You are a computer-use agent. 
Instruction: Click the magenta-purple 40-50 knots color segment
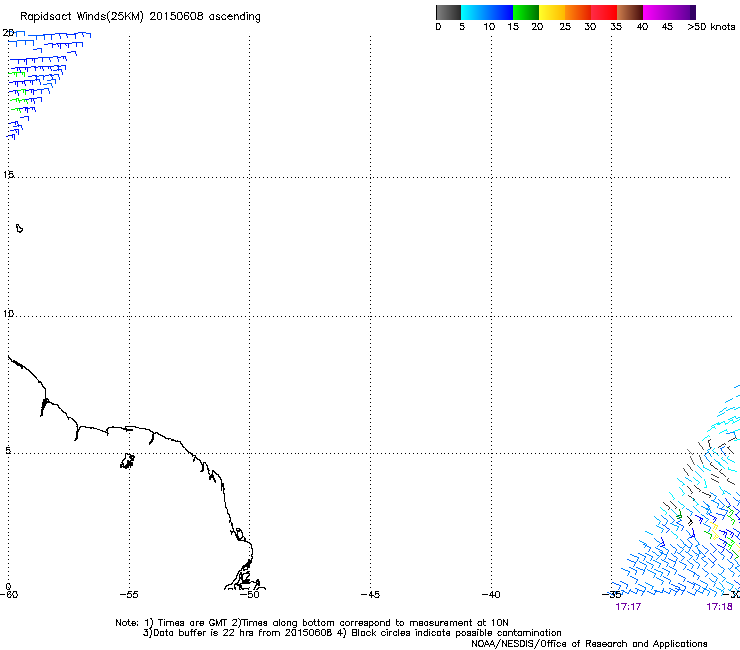(x=669, y=12)
